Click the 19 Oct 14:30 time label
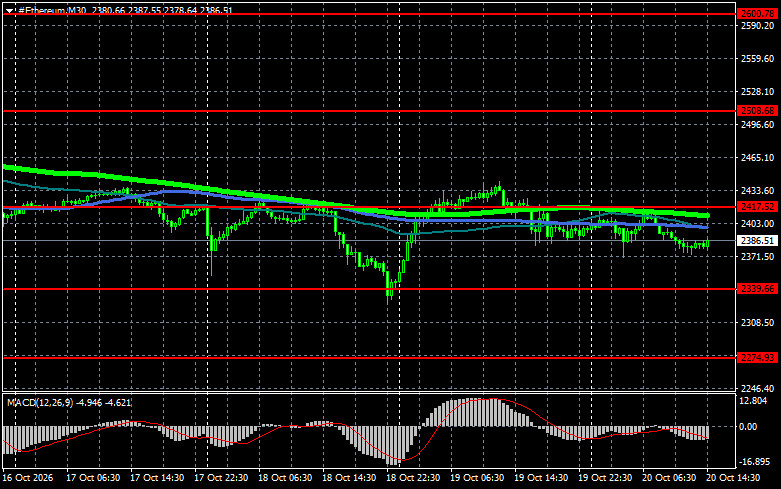Screen dimensions: 781x489 [541, 478]
